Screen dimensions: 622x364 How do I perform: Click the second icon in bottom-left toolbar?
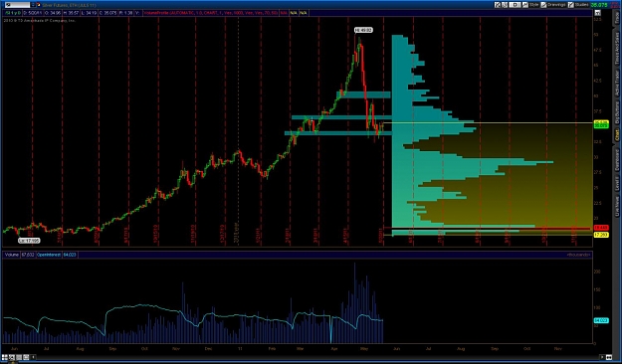coord(12,357)
